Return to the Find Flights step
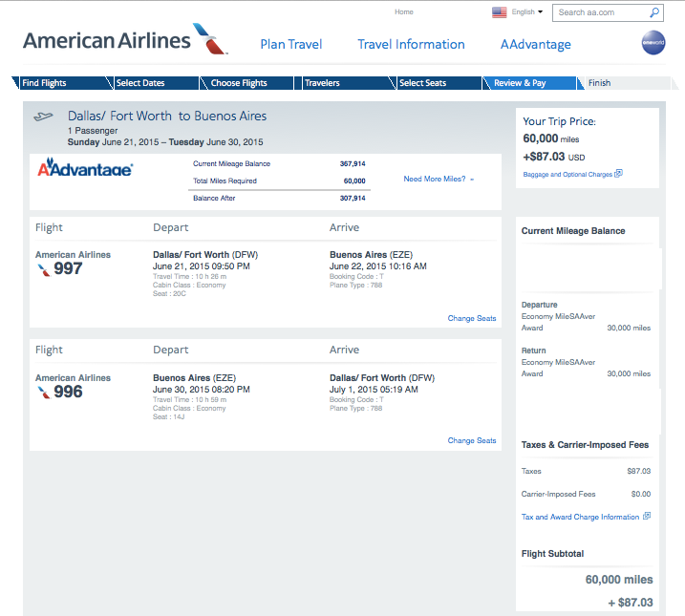The image size is (685, 616). (x=44, y=83)
